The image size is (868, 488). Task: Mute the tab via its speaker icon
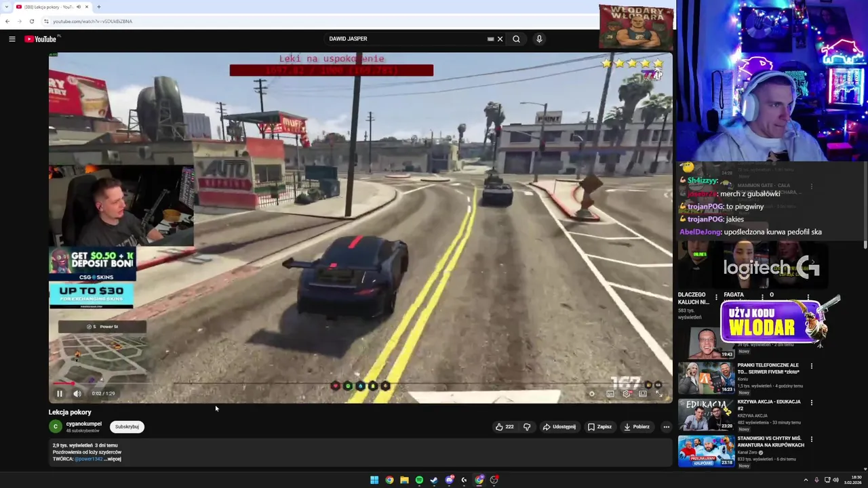point(79,7)
